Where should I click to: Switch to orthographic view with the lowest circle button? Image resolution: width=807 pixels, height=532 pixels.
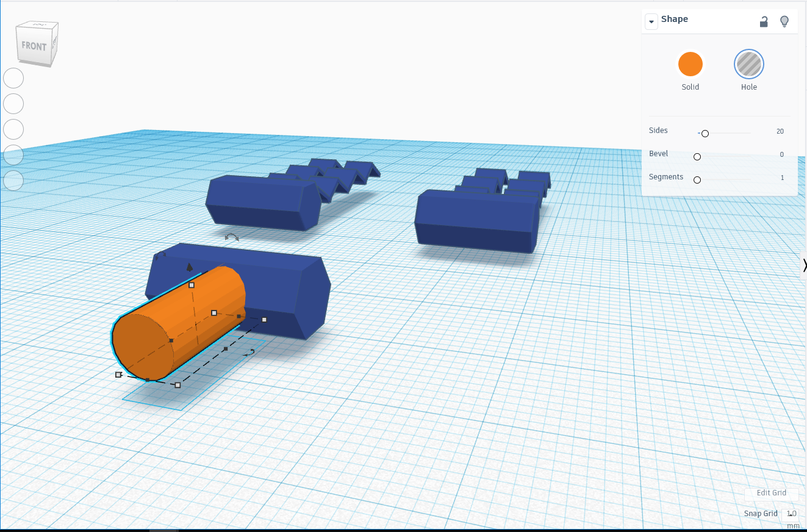[x=13, y=181]
